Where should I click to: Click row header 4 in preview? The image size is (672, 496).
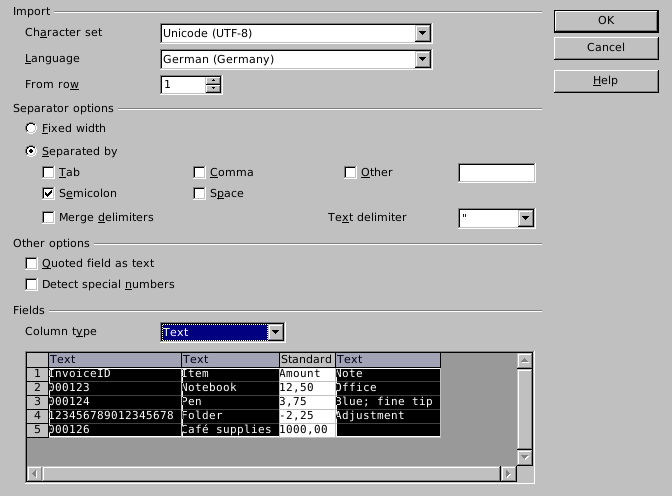tap(37, 415)
